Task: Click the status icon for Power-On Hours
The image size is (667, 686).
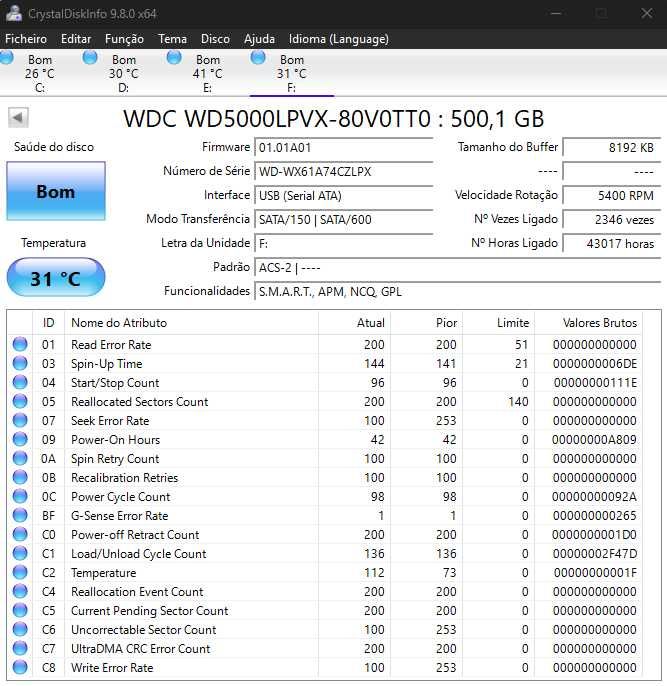Action: (20, 439)
